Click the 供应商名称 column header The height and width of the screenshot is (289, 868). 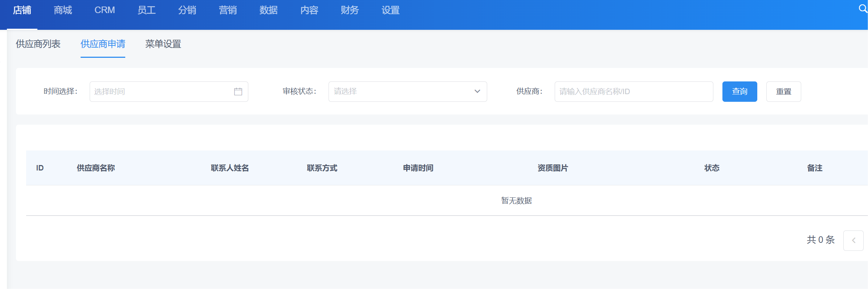(x=96, y=168)
